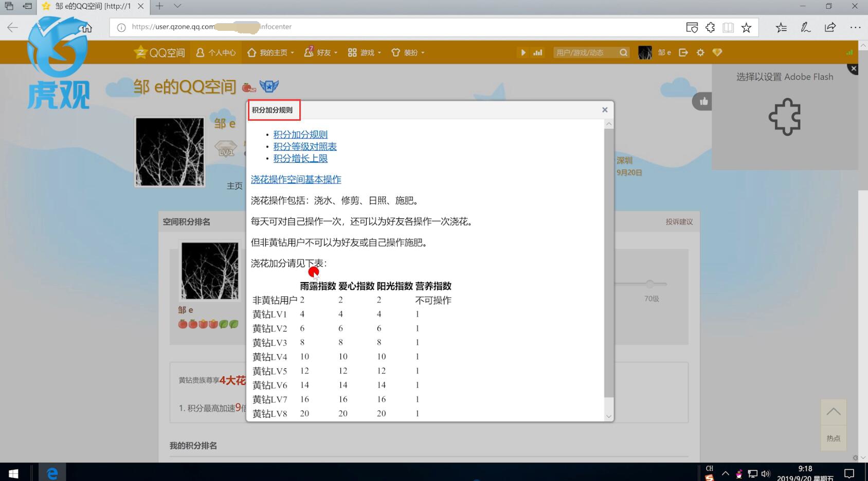Click 选择以设置 Adobe Flash text
Image resolution: width=868 pixels, height=481 pixels.
click(785, 77)
